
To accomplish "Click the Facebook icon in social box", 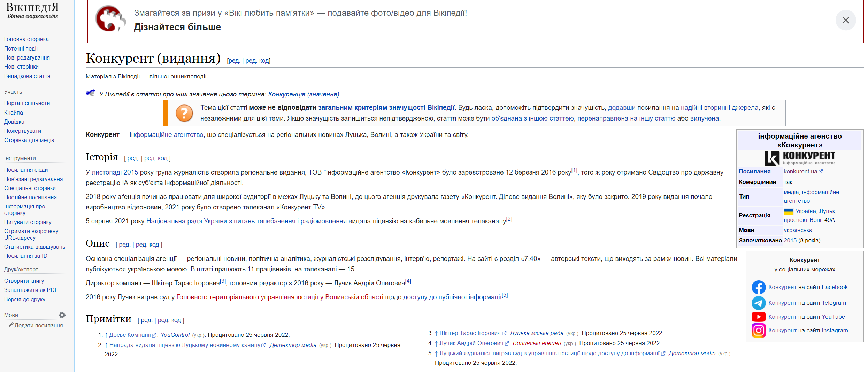I will point(758,287).
